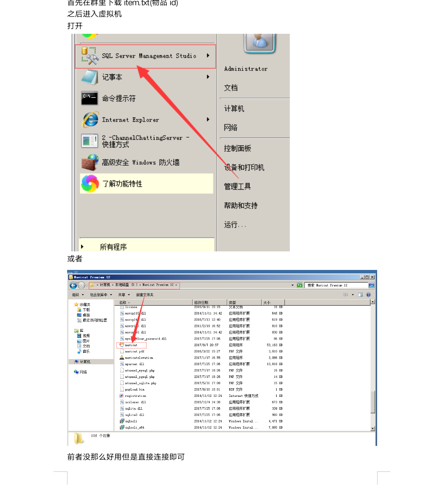Open the 包含到库中 dropdown
Image resolution: width=429 pixels, height=504 pixels.
(x=101, y=295)
